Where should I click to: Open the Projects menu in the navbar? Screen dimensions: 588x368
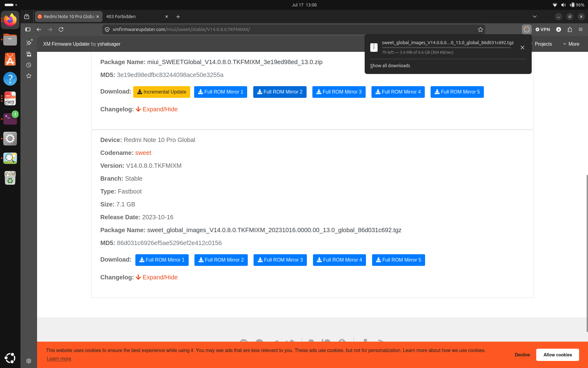point(543,44)
